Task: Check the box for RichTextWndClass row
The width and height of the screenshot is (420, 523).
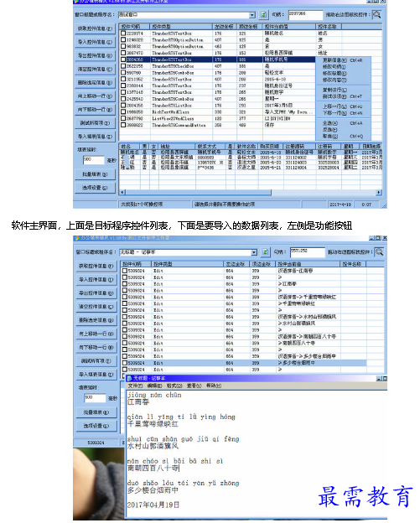Action: pyautogui.click(x=123, y=111)
